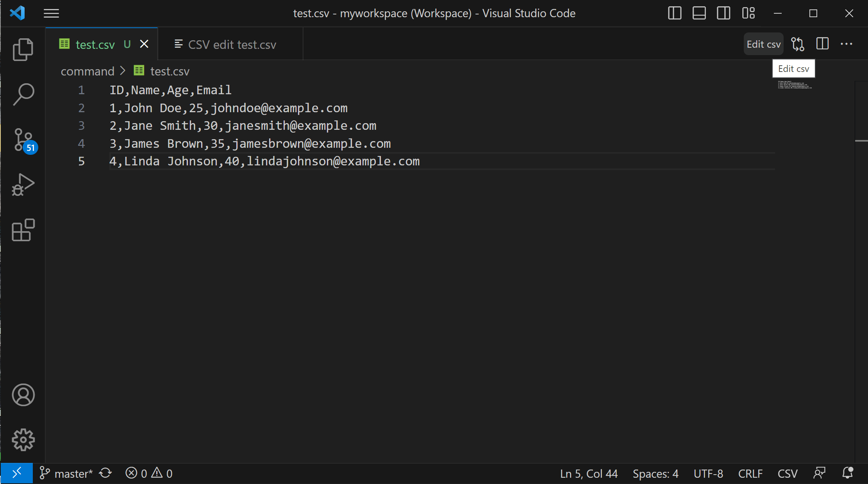The image size is (868, 484).
Task: Open the Search view icon
Action: (x=23, y=94)
